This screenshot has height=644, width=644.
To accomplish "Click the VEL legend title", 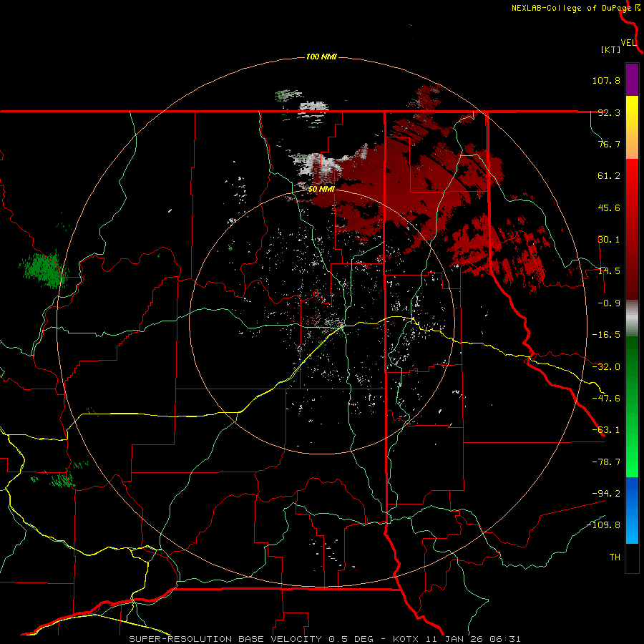I will [x=628, y=43].
